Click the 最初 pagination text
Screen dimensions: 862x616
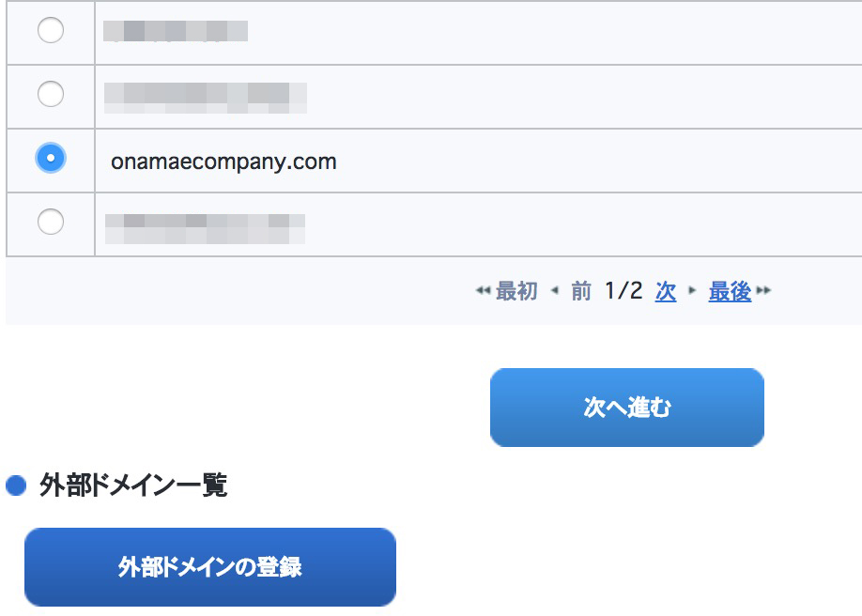click(x=516, y=291)
